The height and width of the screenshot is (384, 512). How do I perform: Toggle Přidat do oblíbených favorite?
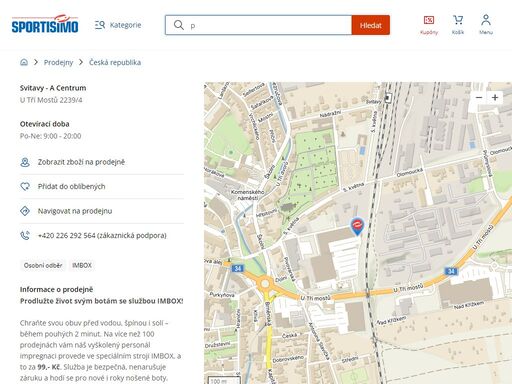[x=102, y=186]
